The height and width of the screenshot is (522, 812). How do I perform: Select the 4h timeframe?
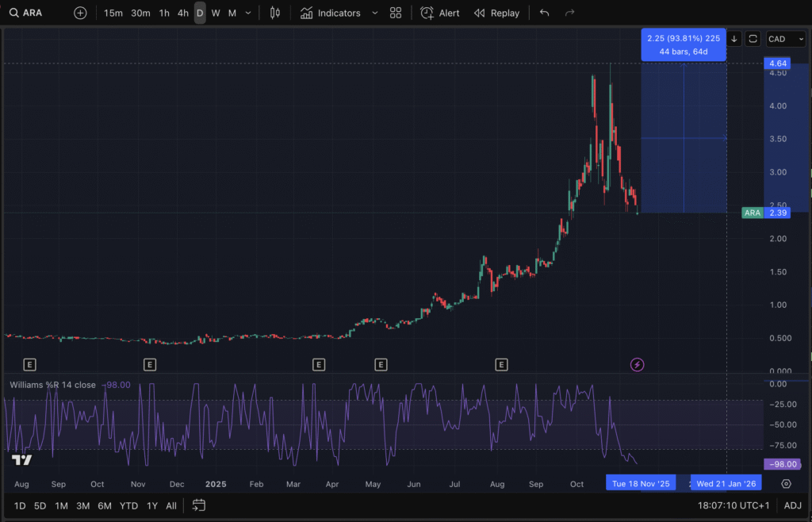point(183,13)
